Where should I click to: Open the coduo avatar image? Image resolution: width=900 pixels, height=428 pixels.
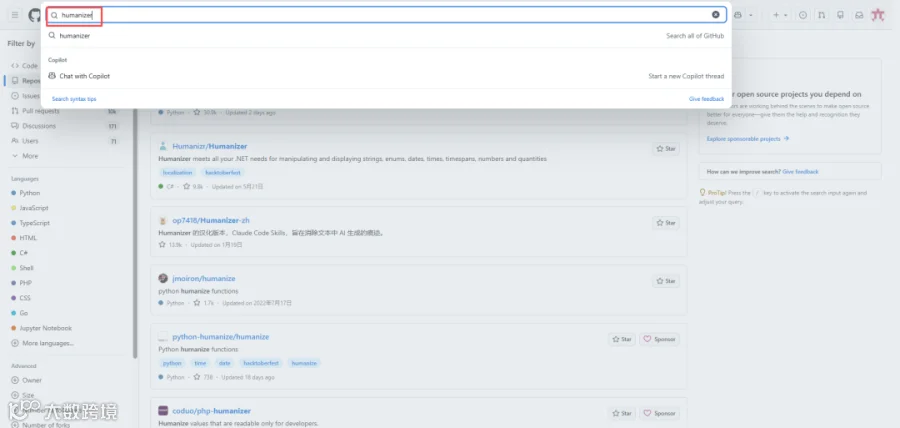[x=163, y=411]
